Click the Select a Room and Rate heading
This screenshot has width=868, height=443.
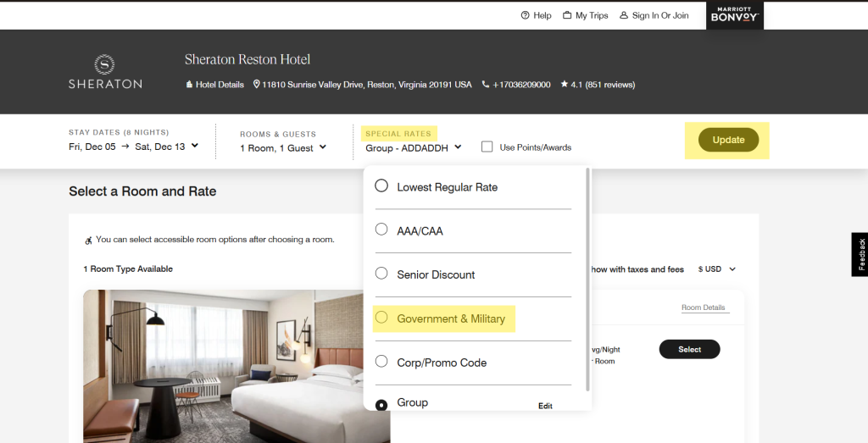(142, 191)
